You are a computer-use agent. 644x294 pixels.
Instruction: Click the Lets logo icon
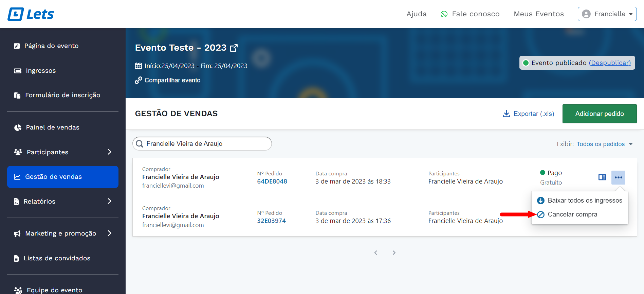coord(16,14)
